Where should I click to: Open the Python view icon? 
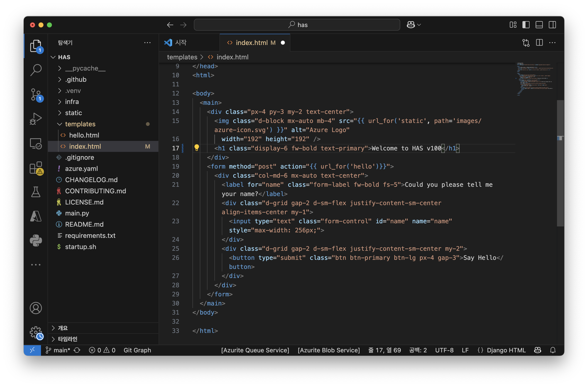pos(36,240)
